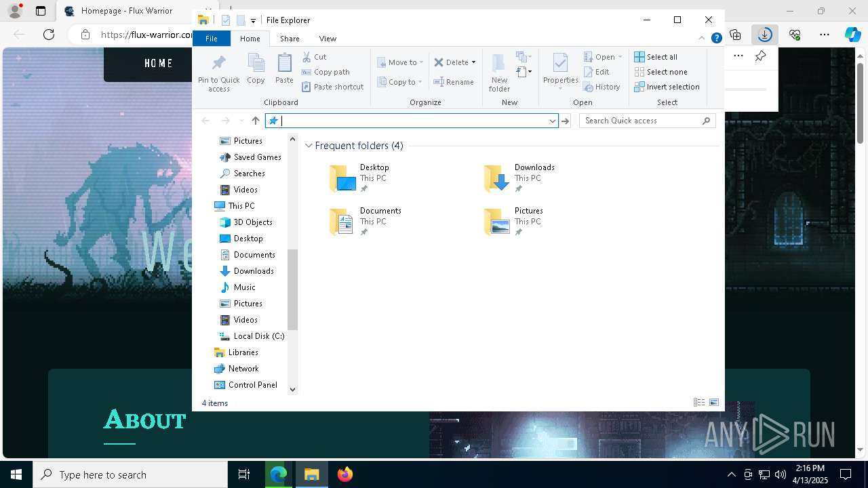
Task: Open File Explorer Help icon
Action: coord(716,39)
